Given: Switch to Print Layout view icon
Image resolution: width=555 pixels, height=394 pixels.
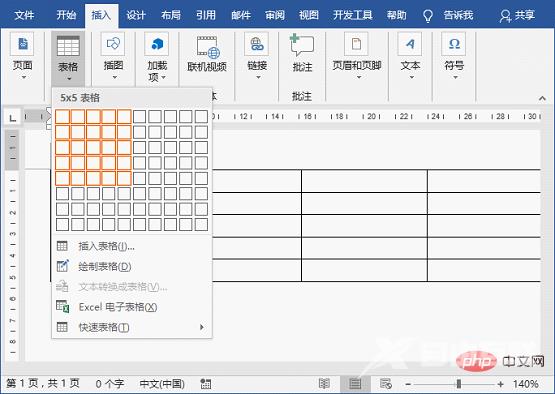Looking at the screenshot, I should (x=355, y=384).
